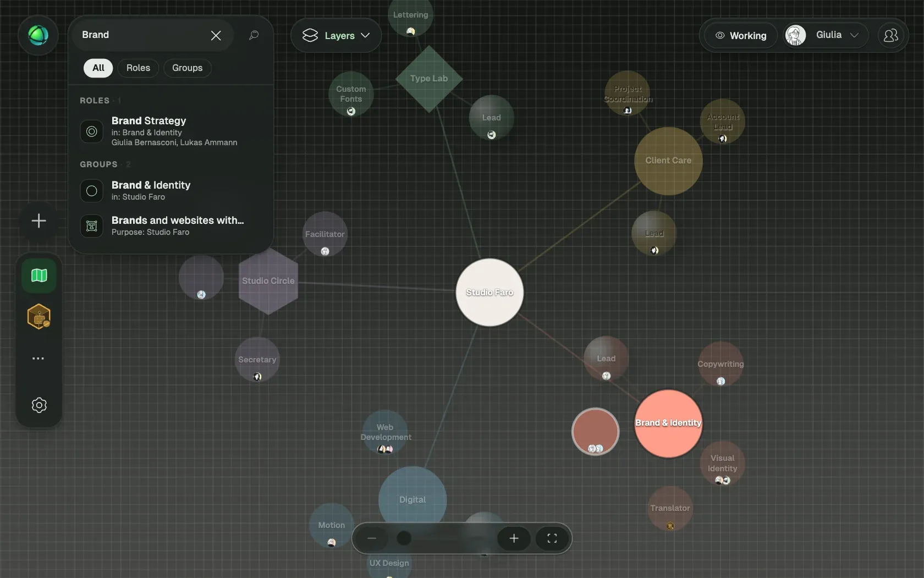Select the Custom Fonts role node
The image size is (924, 578).
[x=351, y=94]
